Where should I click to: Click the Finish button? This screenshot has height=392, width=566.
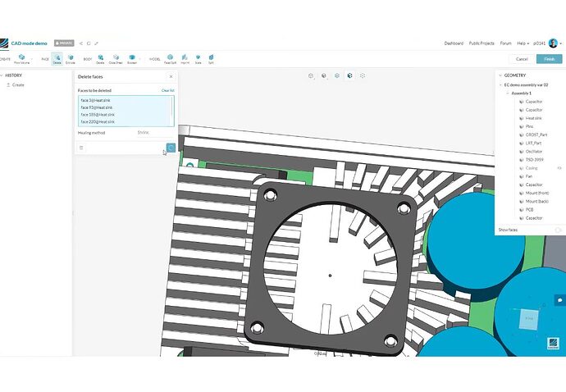click(x=549, y=59)
